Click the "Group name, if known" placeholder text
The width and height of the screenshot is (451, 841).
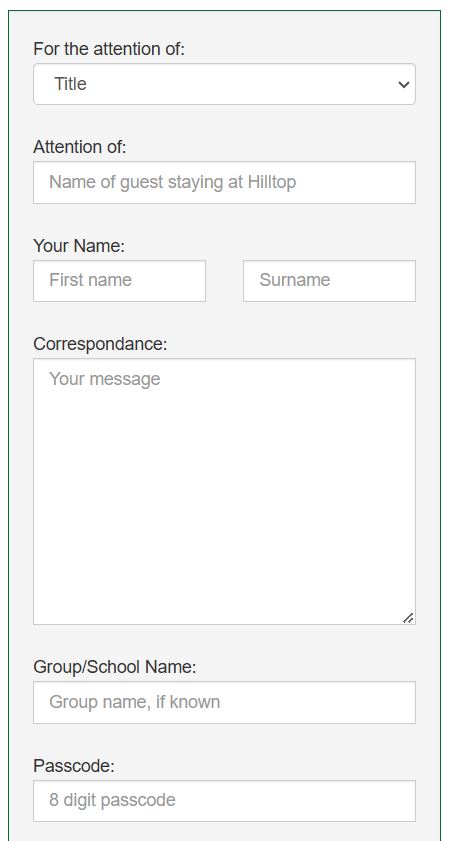click(x=135, y=702)
